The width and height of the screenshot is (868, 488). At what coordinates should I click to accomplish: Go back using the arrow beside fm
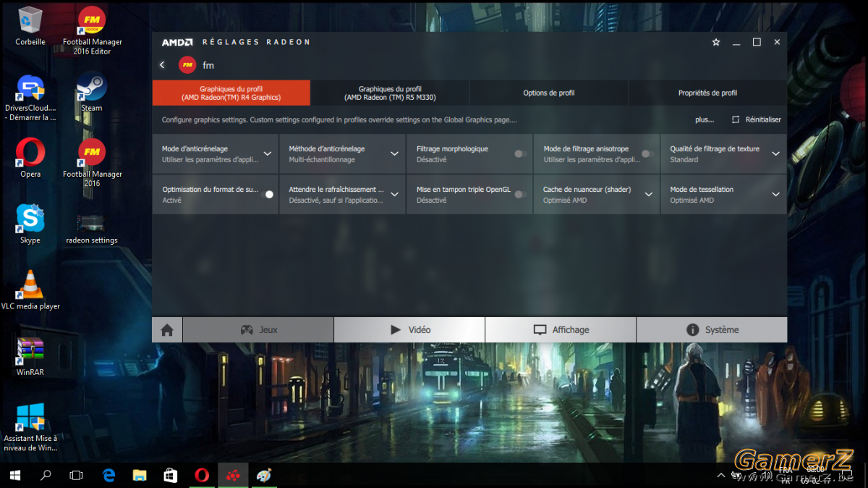point(162,65)
